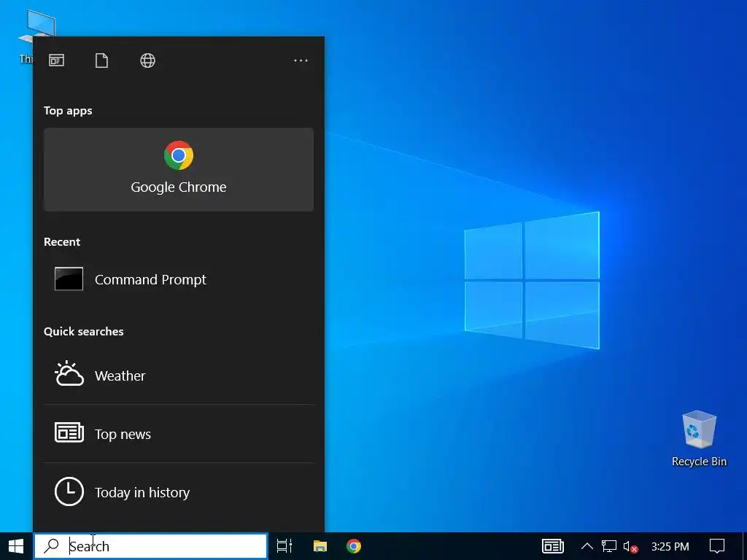Click the Weather cloud-sun icon
The height and width of the screenshot is (560, 747).
tap(69, 374)
